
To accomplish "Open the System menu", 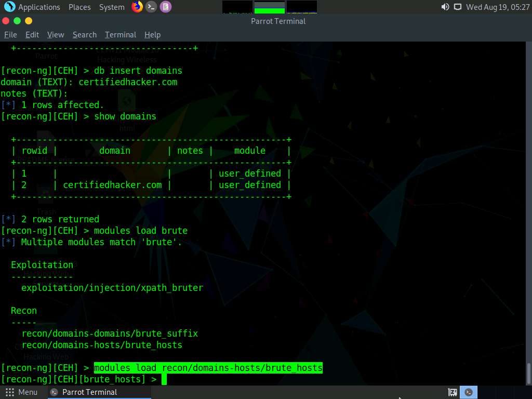I will (x=112, y=7).
